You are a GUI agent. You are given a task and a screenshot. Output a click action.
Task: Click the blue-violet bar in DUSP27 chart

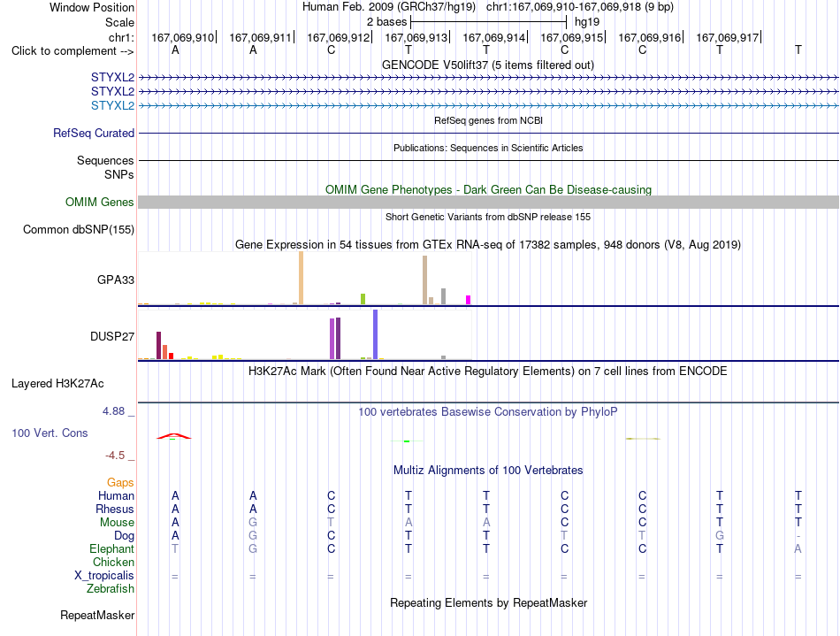click(376, 334)
